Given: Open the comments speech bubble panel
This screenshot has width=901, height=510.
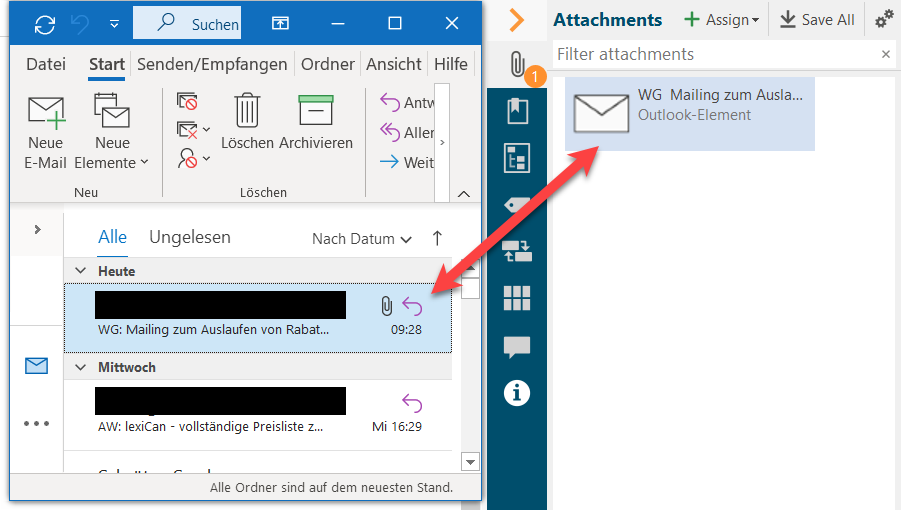Looking at the screenshot, I should (x=517, y=346).
